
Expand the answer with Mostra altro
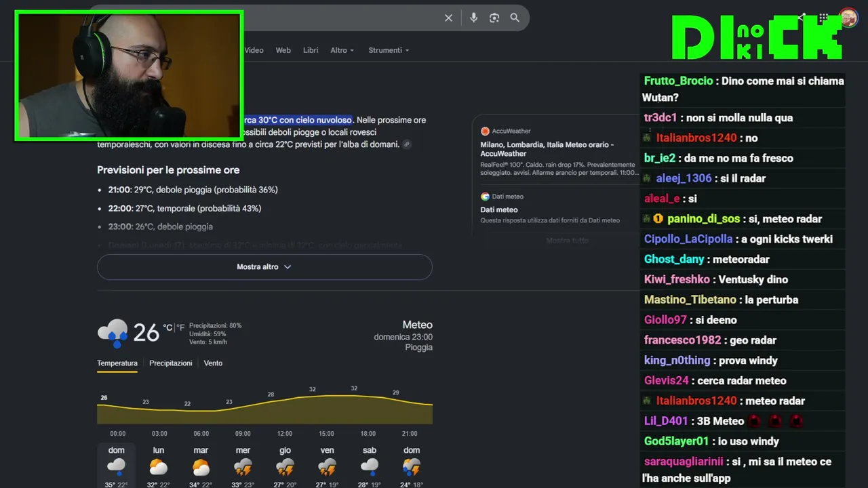[264, 267]
